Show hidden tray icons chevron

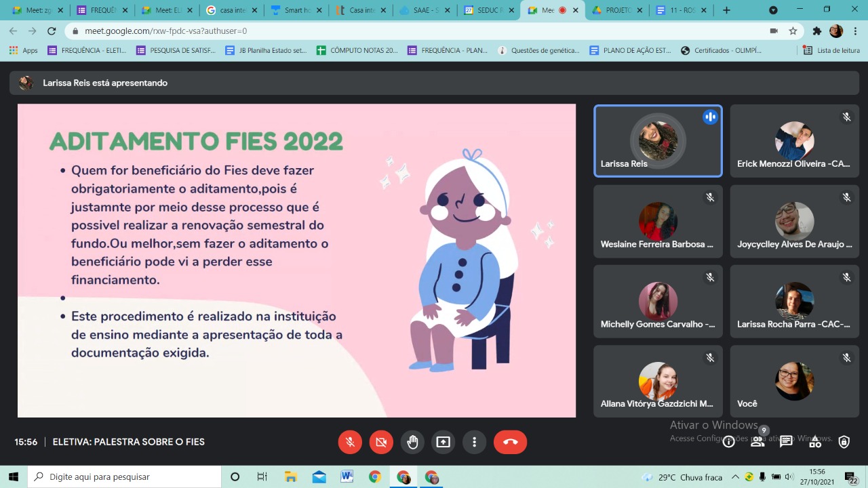point(735,477)
